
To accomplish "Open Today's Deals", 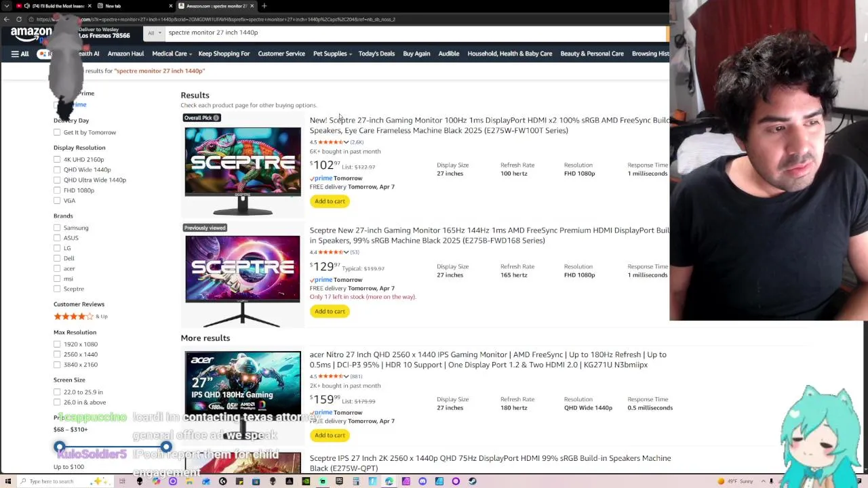I will coord(376,54).
